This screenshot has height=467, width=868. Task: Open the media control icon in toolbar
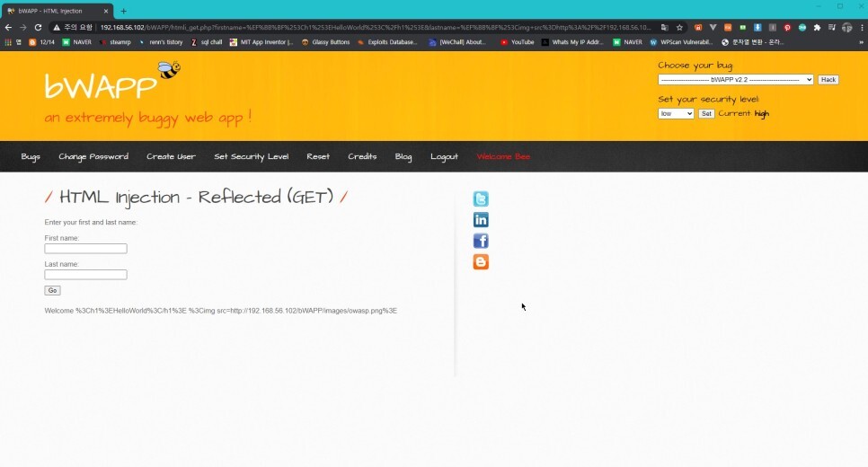[x=831, y=27]
